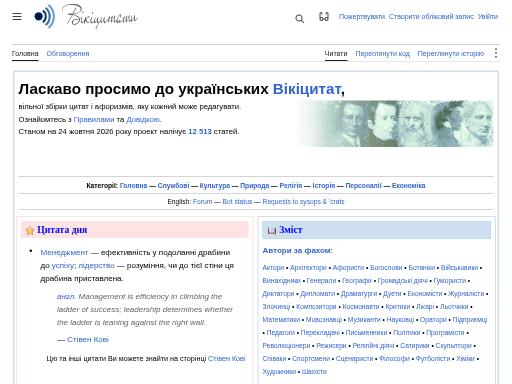Open the English Forum link
The width and height of the screenshot is (512, 384).
[x=202, y=202]
